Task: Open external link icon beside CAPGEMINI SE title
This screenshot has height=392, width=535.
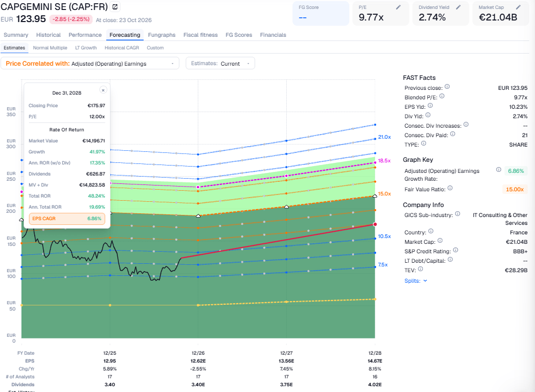Action: (x=115, y=6)
